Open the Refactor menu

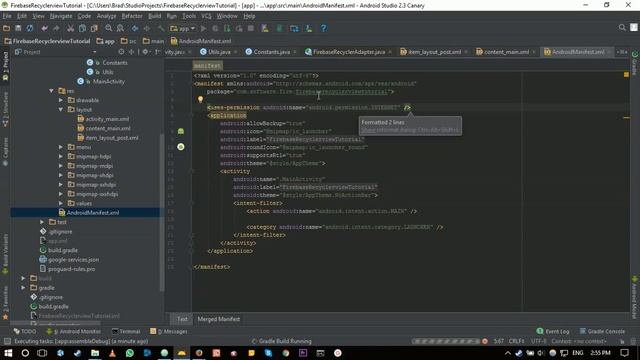click(132, 16)
